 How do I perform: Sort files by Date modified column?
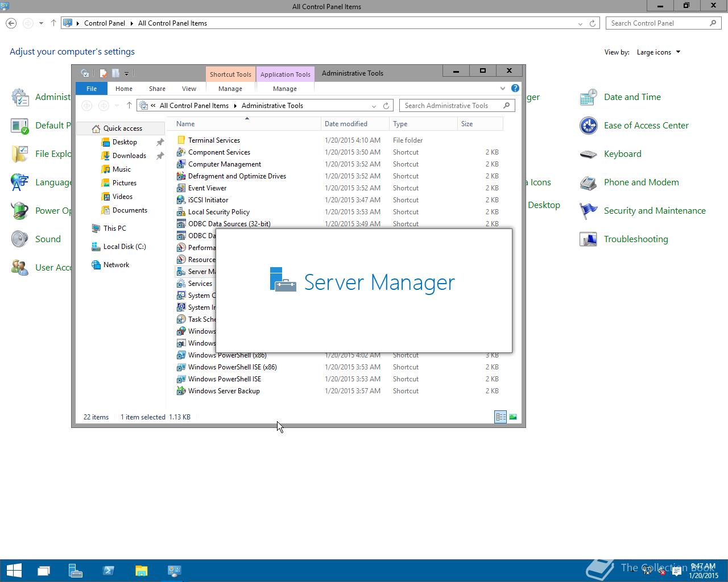(x=355, y=124)
